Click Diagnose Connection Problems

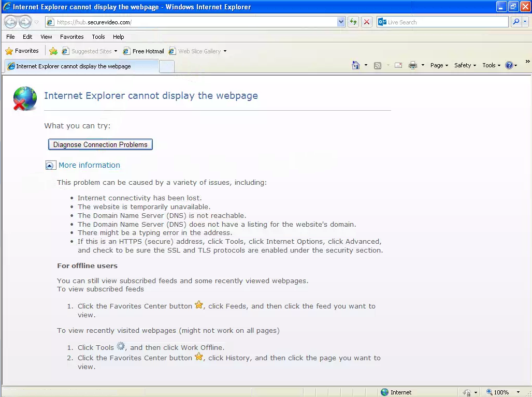(100, 144)
